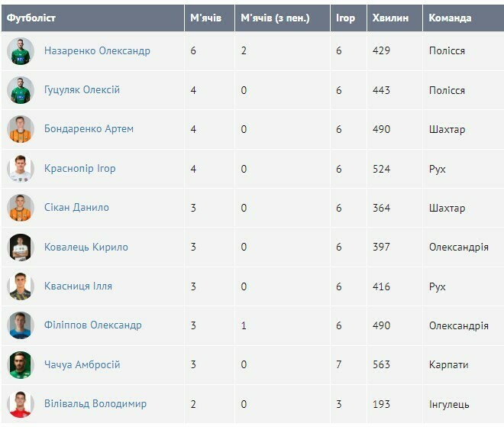
Task: Click the Ігор column header
Action: 345,18
